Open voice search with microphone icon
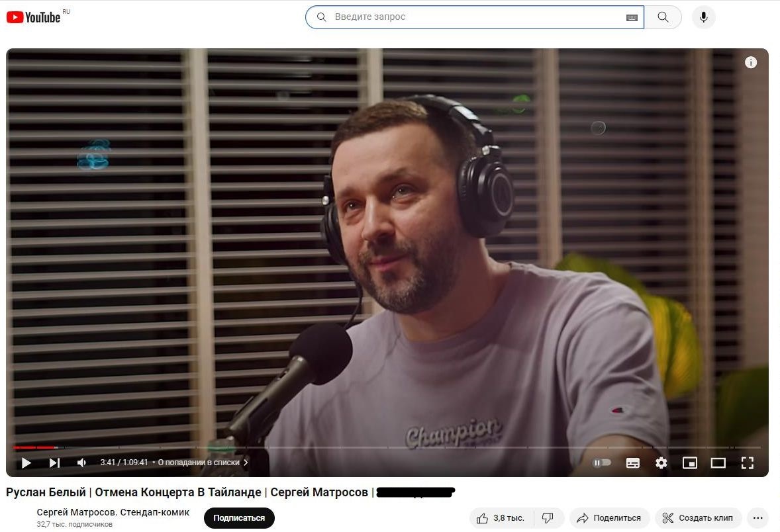Screen dimensions: 780x532 pyautogui.click(x=703, y=17)
